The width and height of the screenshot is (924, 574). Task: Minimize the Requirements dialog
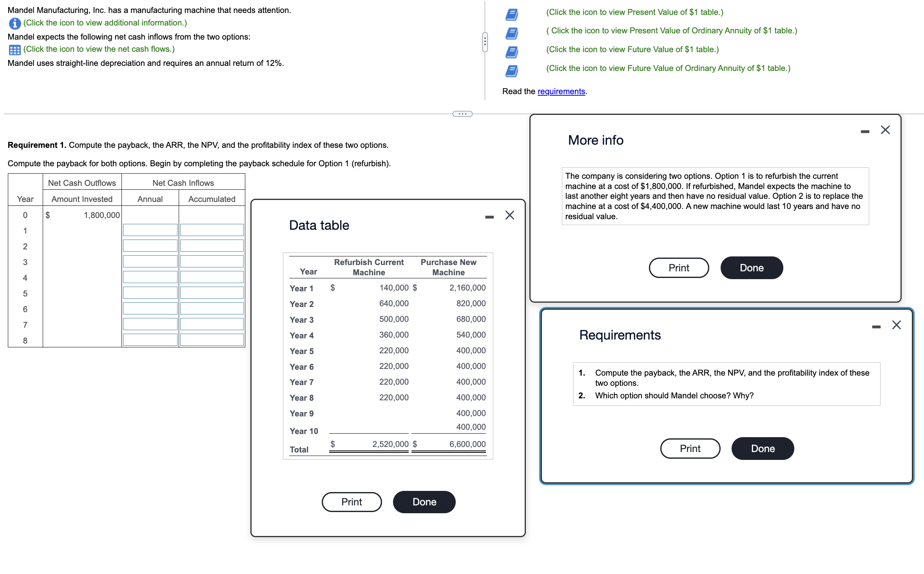coord(876,327)
